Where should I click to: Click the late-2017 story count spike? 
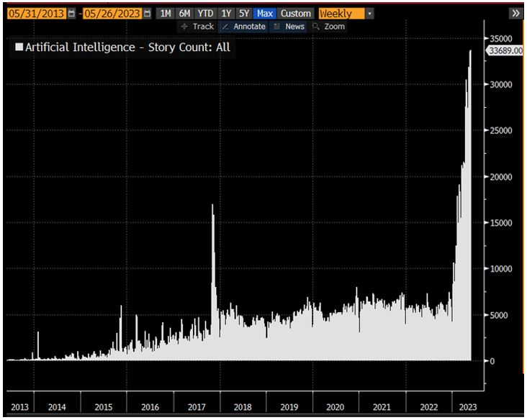click(213, 282)
